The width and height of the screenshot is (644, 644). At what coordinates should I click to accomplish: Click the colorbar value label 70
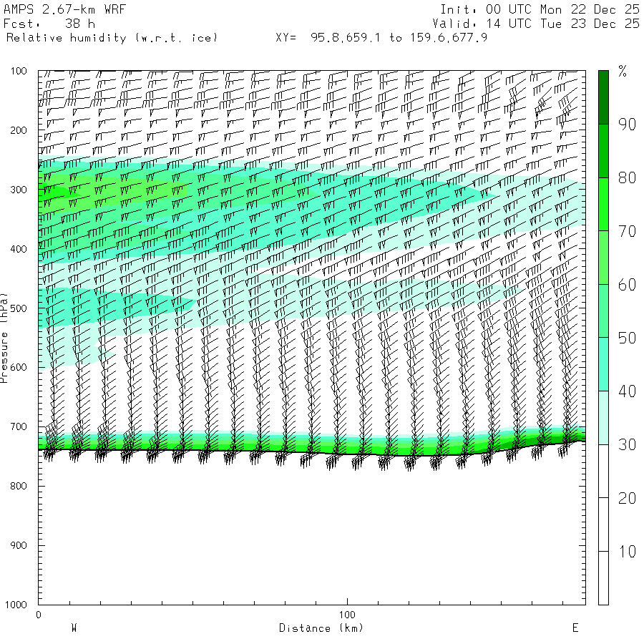(x=627, y=231)
